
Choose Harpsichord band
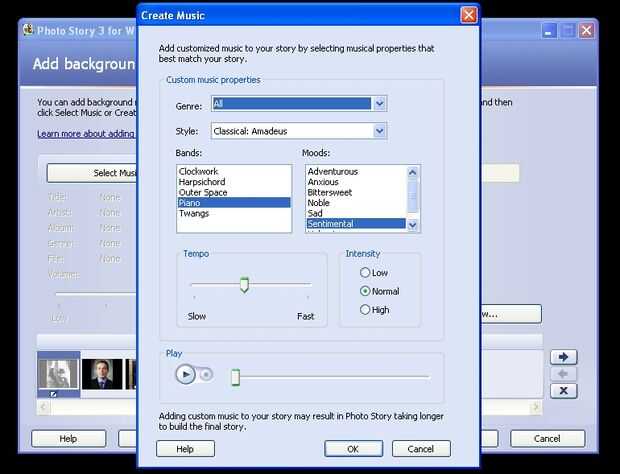point(234,182)
